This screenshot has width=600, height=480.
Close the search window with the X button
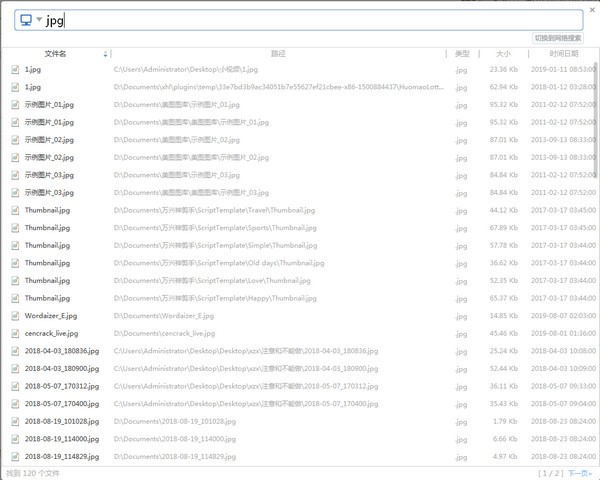pyautogui.click(x=591, y=6)
